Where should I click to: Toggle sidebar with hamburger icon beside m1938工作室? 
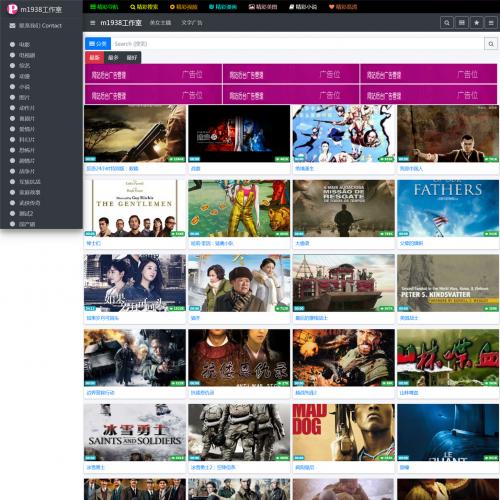coord(93,23)
